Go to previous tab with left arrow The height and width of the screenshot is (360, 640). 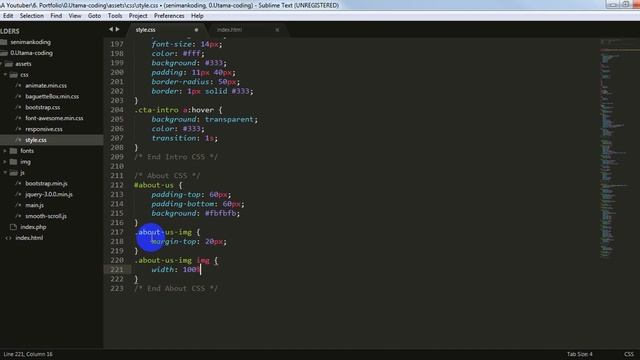(111, 29)
